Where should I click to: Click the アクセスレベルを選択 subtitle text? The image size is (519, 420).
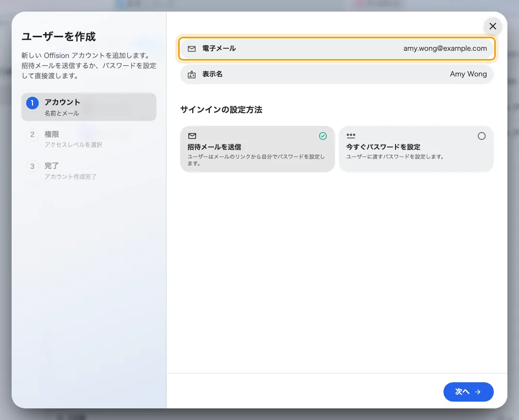[74, 145]
